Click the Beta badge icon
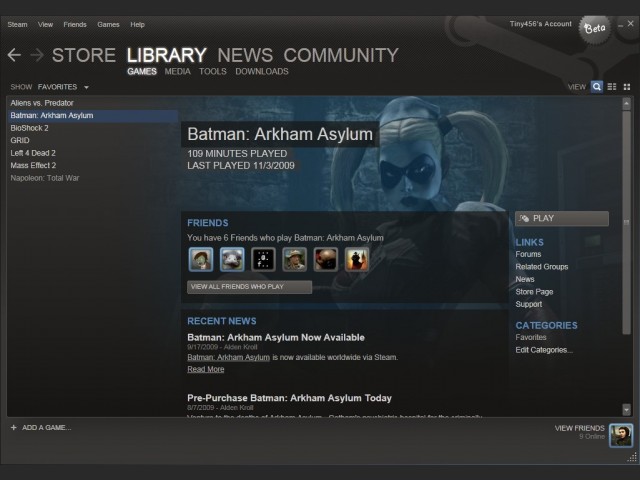640x480 pixels. (x=595, y=28)
